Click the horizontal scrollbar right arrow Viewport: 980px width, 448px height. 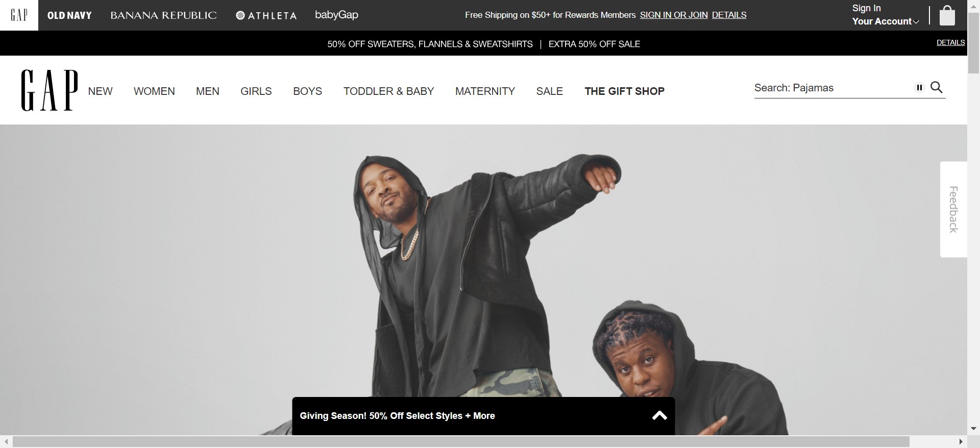coord(961,441)
